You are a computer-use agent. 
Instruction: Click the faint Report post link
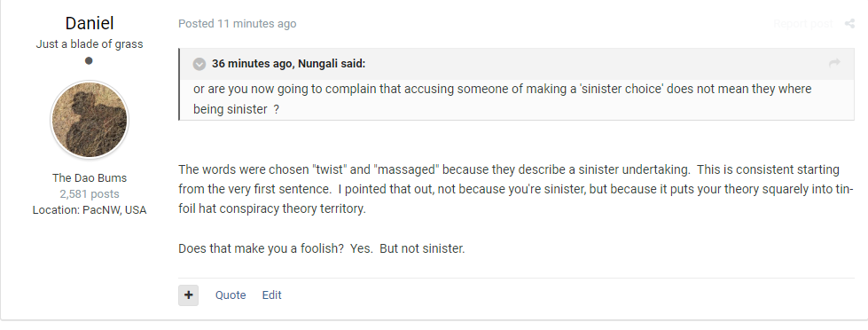pyautogui.click(x=802, y=23)
